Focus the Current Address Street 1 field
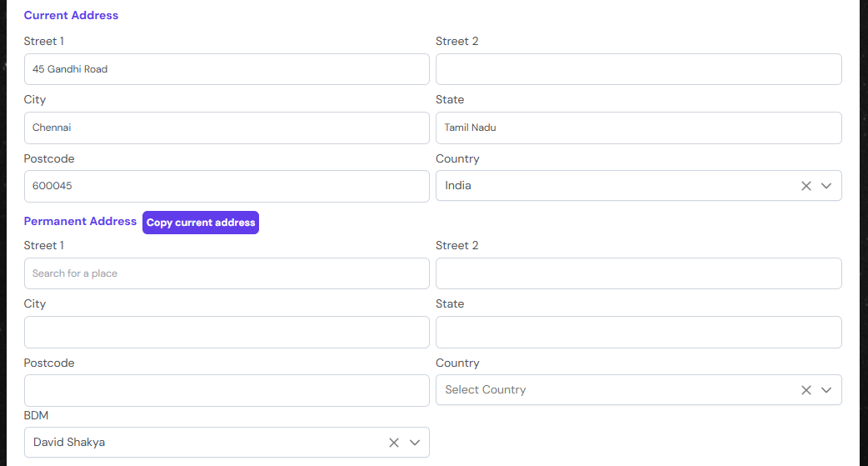Screen dimensions: 868x466 point(227,69)
